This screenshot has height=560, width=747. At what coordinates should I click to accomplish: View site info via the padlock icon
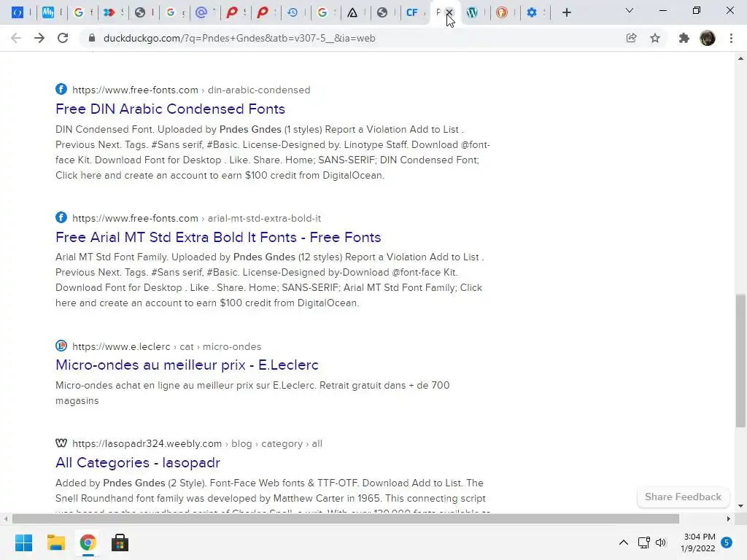click(x=92, y=38)
